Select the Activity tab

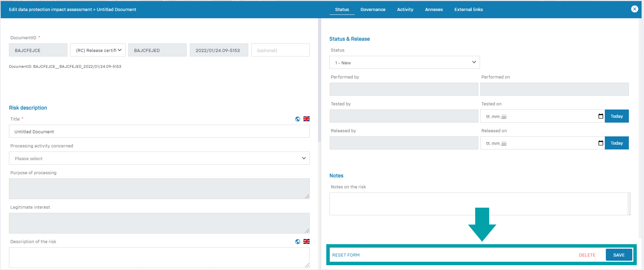pos(405,10)
